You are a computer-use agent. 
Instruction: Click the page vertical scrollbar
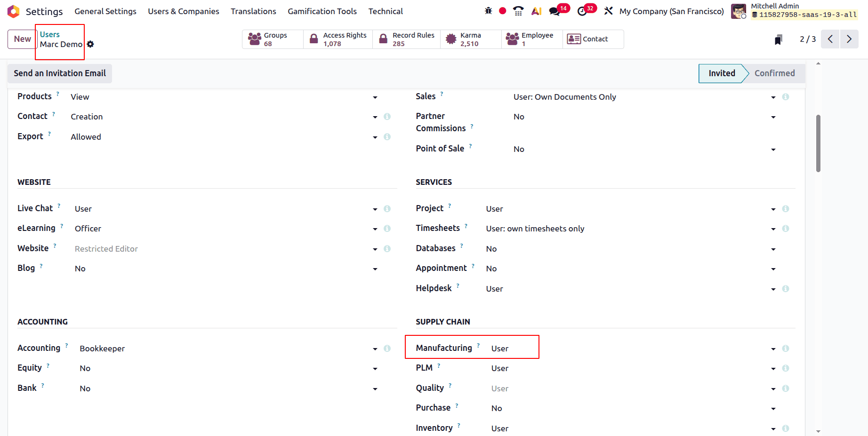click(818, 143)
